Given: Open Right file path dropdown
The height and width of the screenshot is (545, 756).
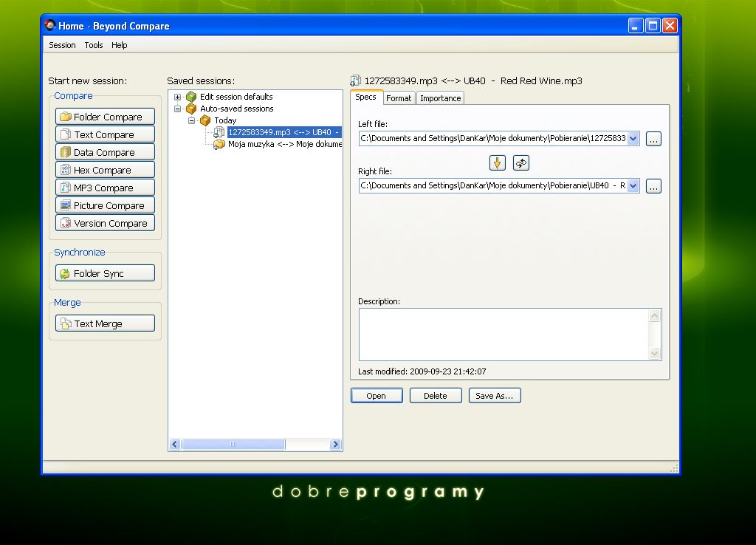Looking at the screenshot, I should 633,185.
